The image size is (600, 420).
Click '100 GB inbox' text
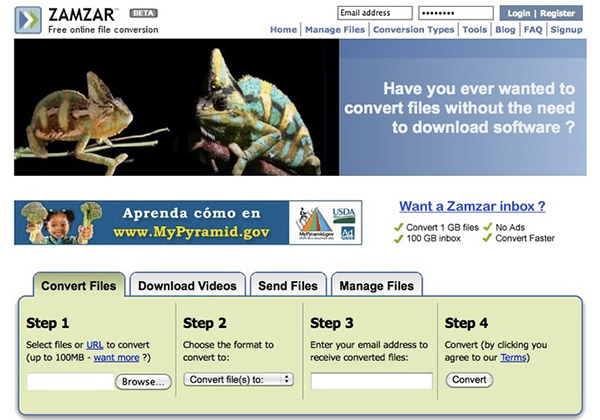434,238
